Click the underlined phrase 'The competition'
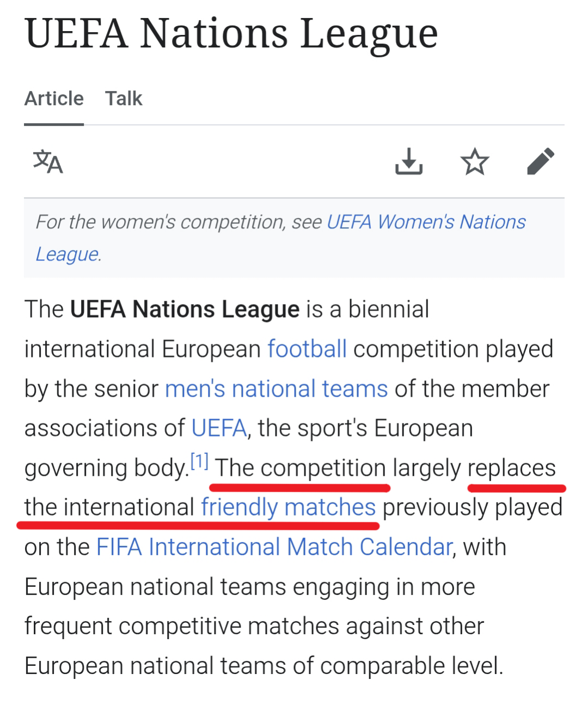Viewport: 588px width, 710px height. pyautogui.click(x=301, y=468)
